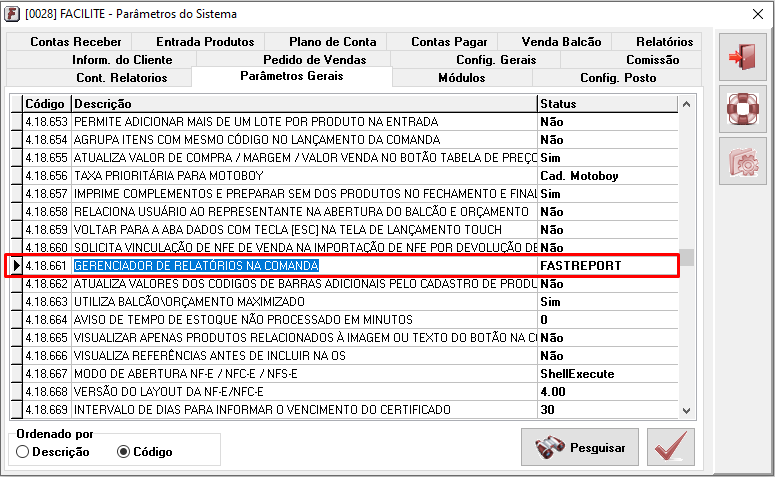Click the FACILITE app icon in title bar

coord(13,13)
